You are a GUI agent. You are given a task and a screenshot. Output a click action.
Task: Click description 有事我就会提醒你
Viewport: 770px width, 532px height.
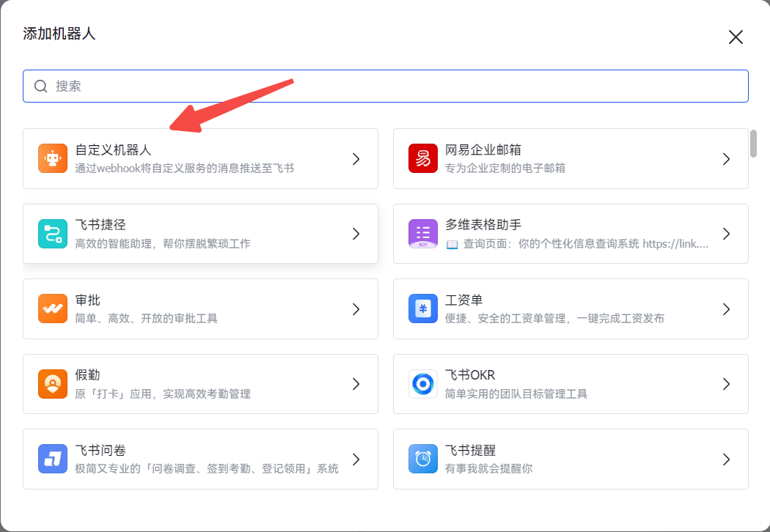point(488,469)
